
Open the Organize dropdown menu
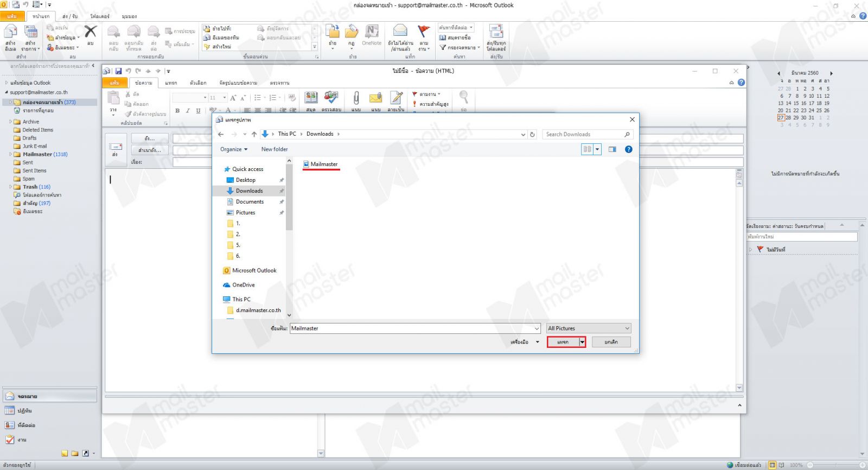234,149
